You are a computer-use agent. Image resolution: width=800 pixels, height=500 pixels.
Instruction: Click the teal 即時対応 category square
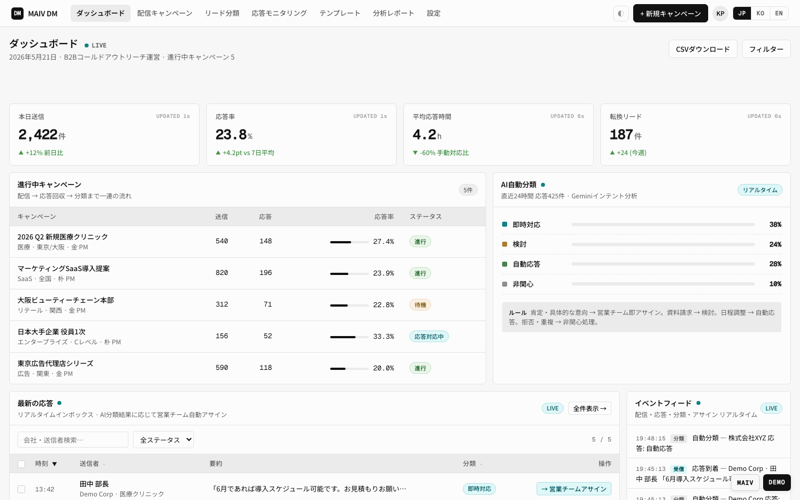[505, 224]
